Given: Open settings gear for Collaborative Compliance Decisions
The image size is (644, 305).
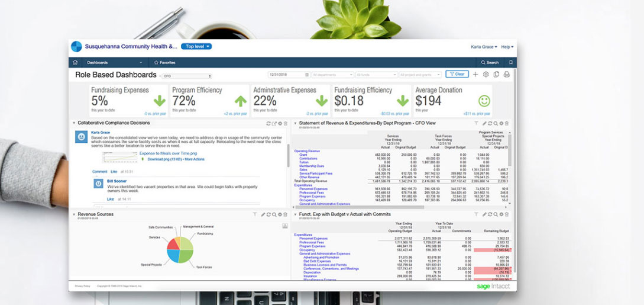Looking at the screenshot, I should click(x=280, y=123).
